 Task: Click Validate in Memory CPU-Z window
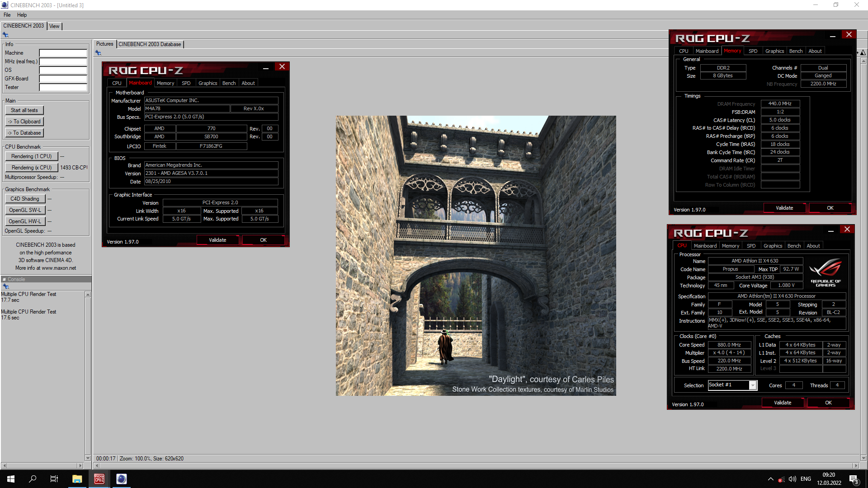(x=784, y=208)
